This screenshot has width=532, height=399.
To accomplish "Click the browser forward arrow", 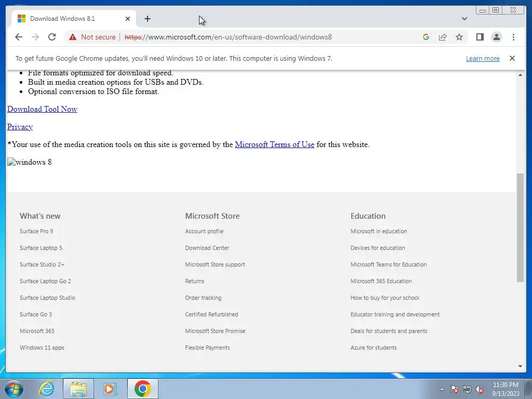I will click(35, 37).
